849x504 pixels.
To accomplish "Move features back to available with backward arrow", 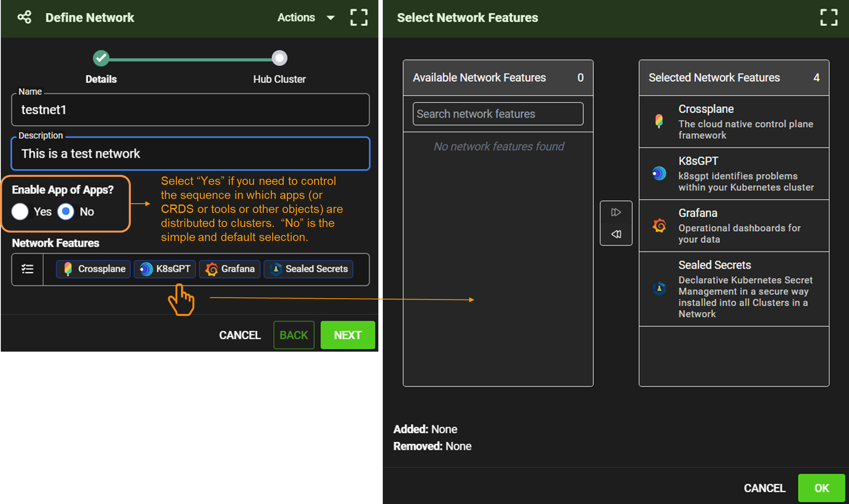I will coord(616,234).
